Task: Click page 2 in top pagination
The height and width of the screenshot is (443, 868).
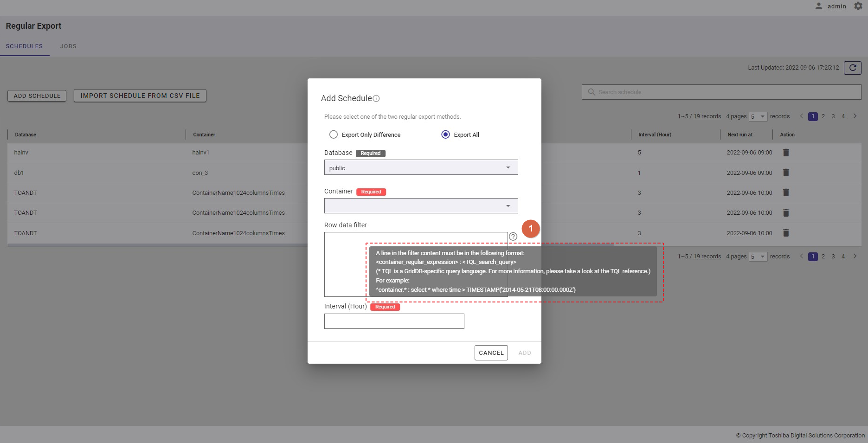Action: click(823, 116)
